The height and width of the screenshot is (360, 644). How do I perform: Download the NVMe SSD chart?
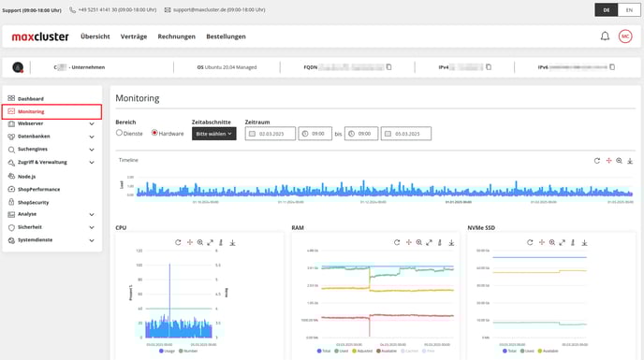(x=584, y=242)
